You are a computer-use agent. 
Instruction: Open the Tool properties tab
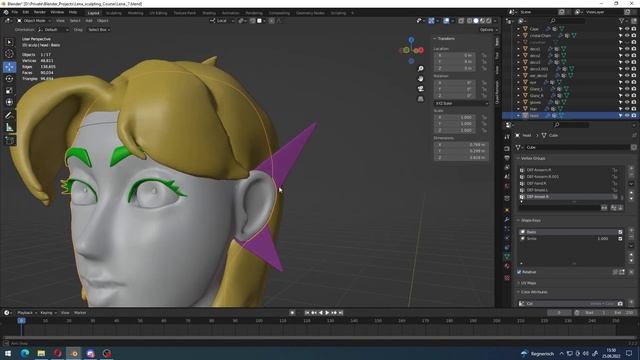coord(507,137)
